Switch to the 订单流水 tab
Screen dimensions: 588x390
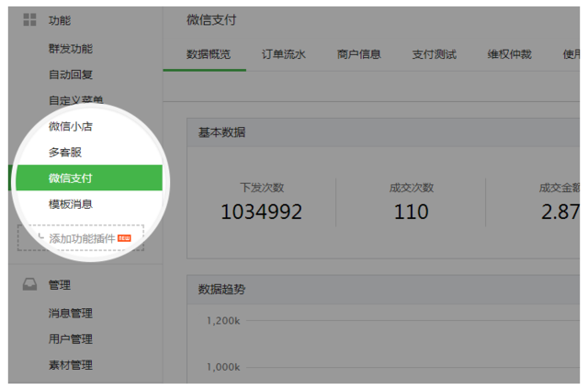point(284,55)
